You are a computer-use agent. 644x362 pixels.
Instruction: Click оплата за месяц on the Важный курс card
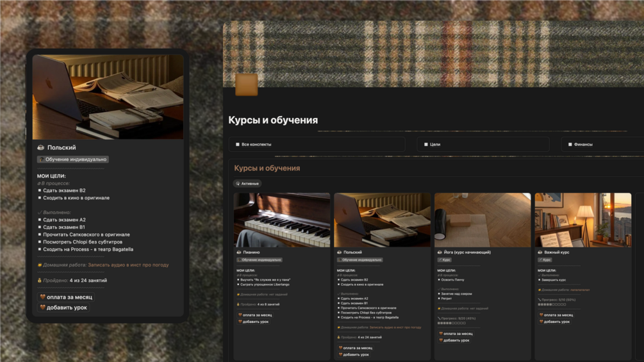(x=556, y=315)
